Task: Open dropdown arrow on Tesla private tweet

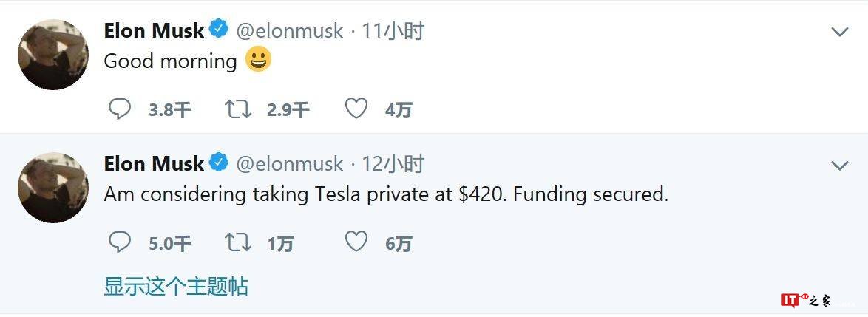Action: (840, 165)
